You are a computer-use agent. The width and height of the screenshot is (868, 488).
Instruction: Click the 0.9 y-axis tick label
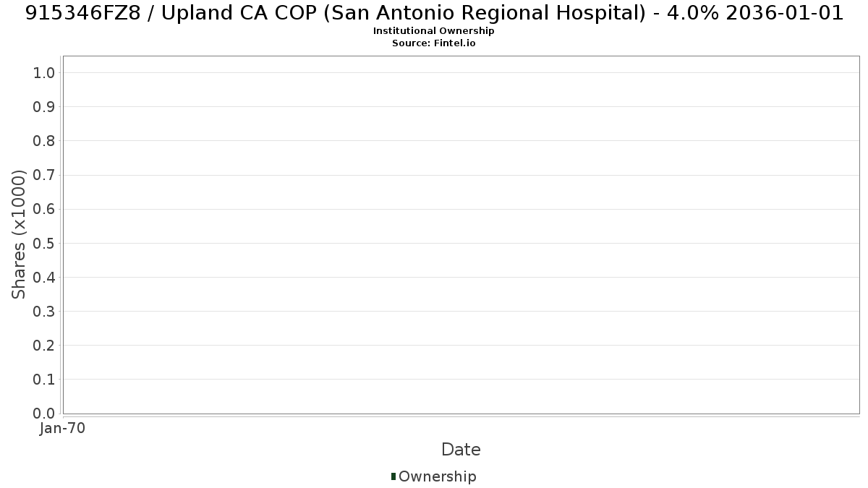pos(44,106)
